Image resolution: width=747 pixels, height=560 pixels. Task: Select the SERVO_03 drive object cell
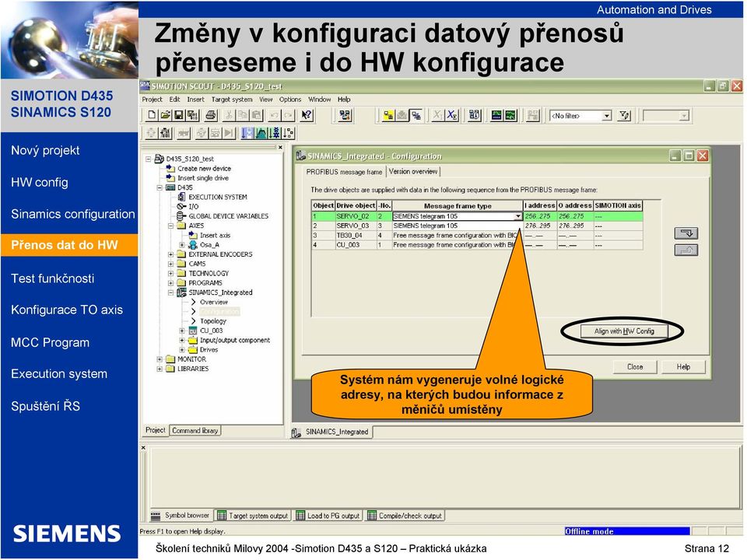[356, 226]
